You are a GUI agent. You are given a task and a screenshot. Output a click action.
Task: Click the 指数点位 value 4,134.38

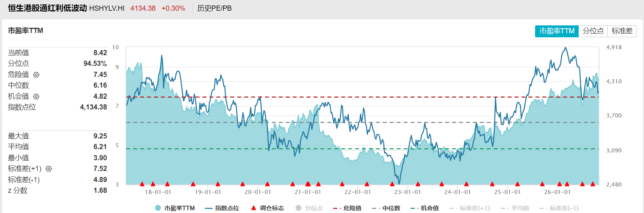(93, 107)
